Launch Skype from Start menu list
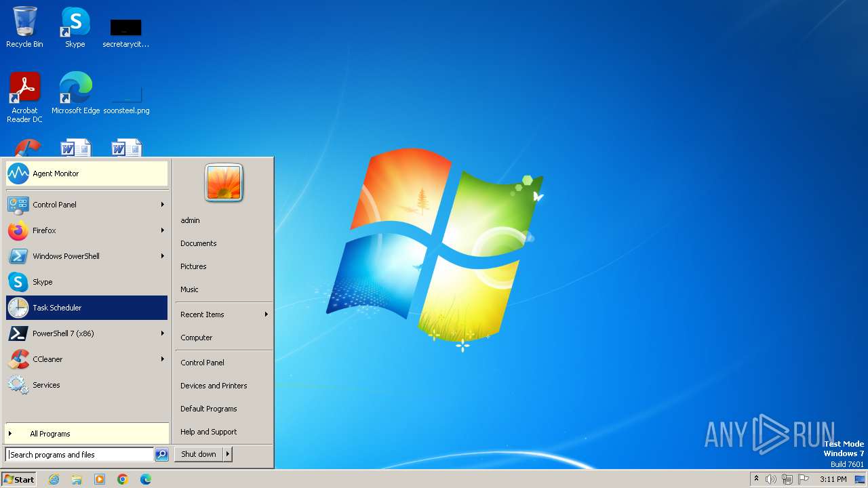The width and height of the screenshot is (868, 488). click(87, 282)
